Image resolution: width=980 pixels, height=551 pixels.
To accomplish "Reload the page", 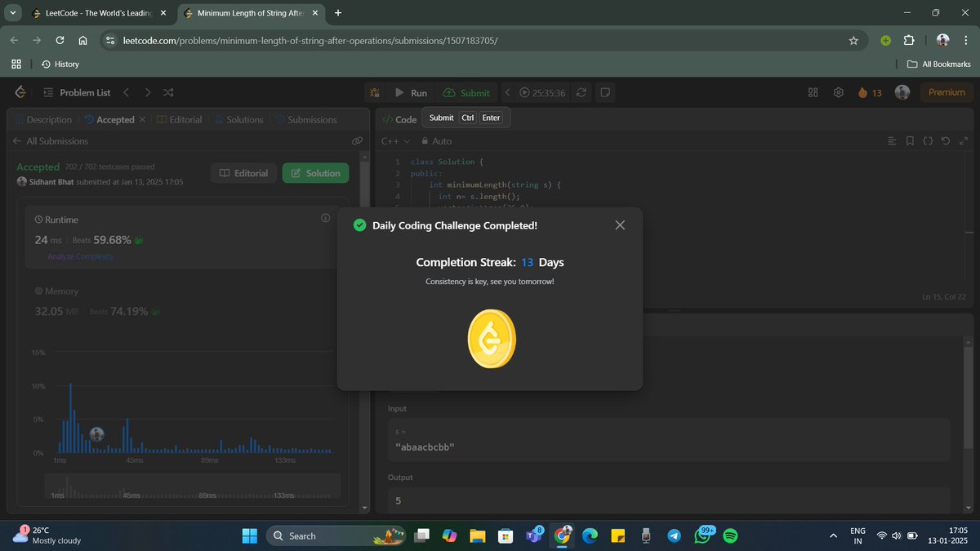I will click(x=60, y=40).
